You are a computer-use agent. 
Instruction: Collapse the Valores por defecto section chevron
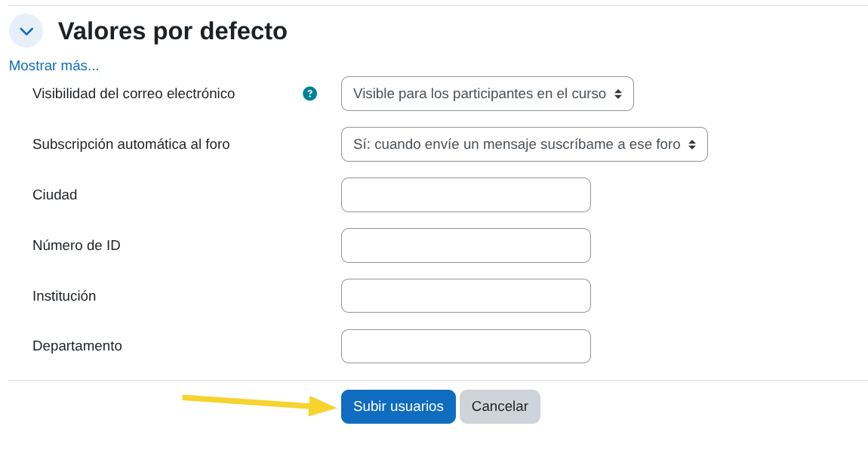tap(26, 30)
